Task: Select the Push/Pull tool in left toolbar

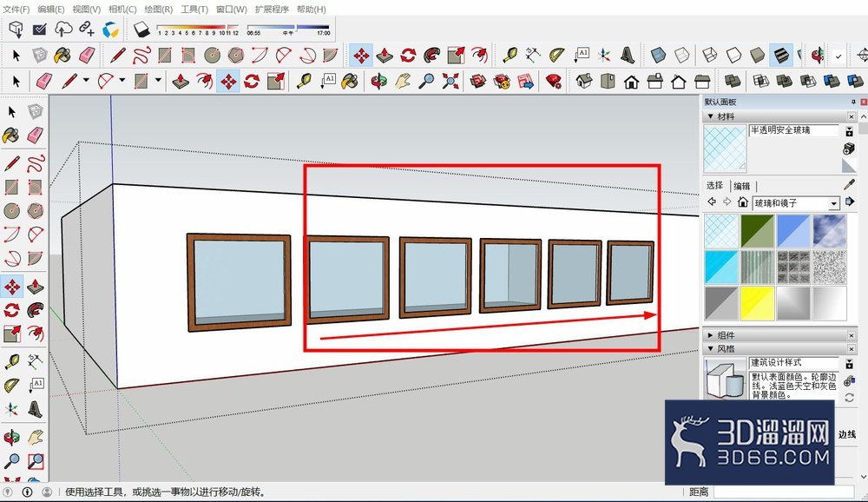Action: (36, 287)
